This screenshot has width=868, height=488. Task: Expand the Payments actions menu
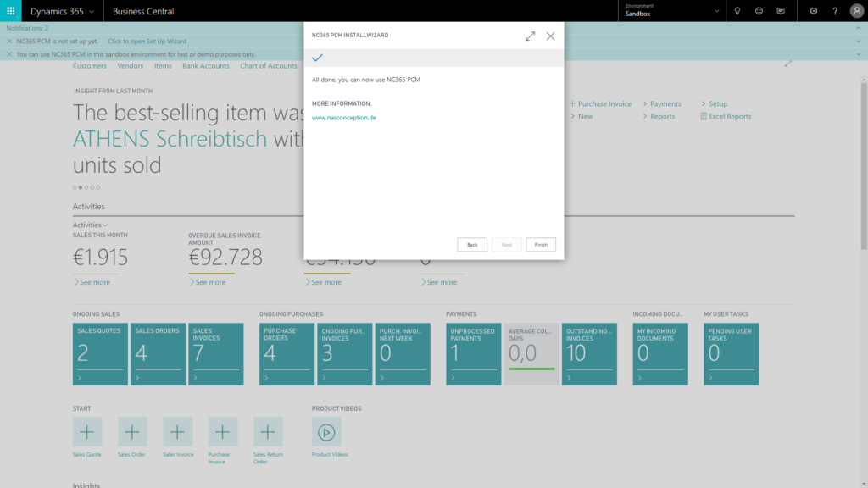[662, 103]
